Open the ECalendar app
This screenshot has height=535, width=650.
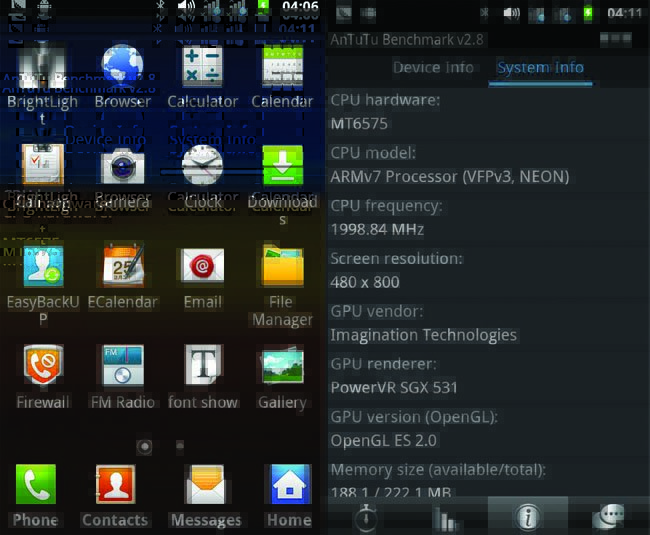click(123, 265)
